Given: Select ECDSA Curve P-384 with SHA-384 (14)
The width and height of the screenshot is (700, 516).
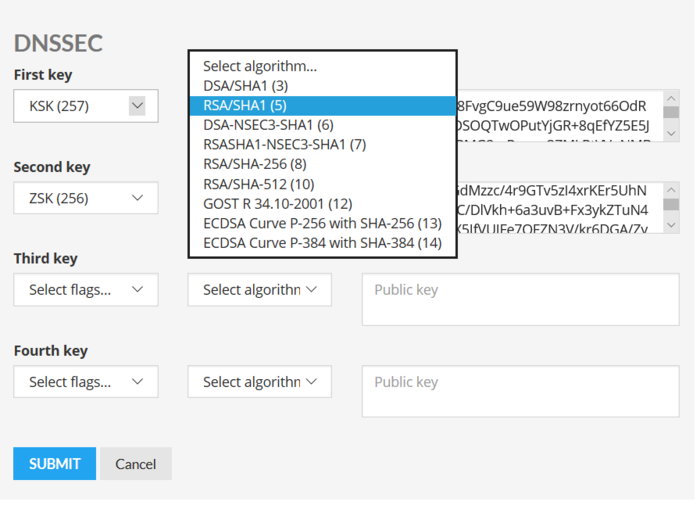Looking at the screenshot, I should click(322, 243).
